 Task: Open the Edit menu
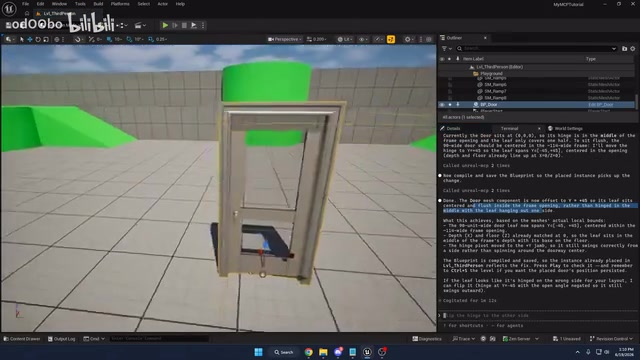click(40, 4)
